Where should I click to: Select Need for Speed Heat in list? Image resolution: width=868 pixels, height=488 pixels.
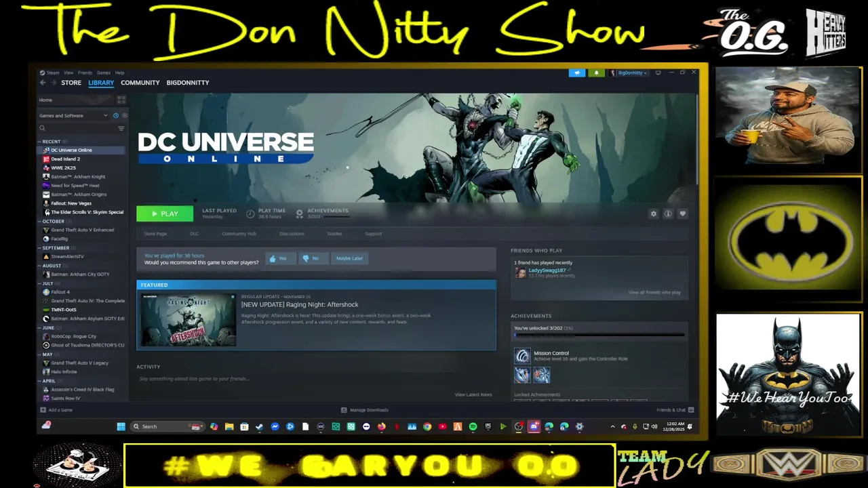pos(75,186)
